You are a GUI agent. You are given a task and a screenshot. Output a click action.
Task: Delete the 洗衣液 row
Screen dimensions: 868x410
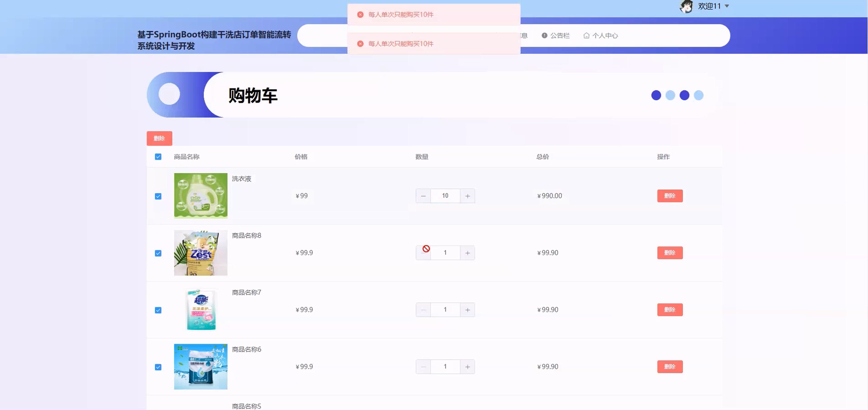669,196
